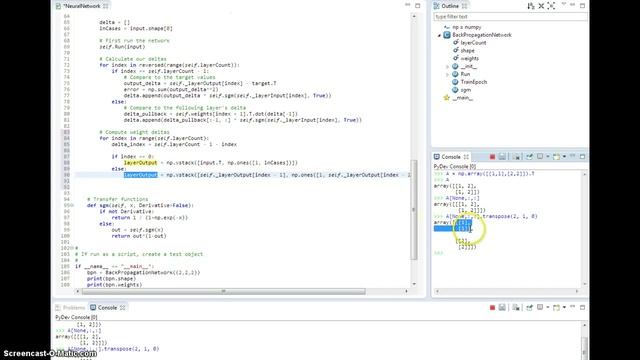This screenshot has width=640, height=360.
Task: Click the Outline collapse all icon
Action: (x=551, y=6)
